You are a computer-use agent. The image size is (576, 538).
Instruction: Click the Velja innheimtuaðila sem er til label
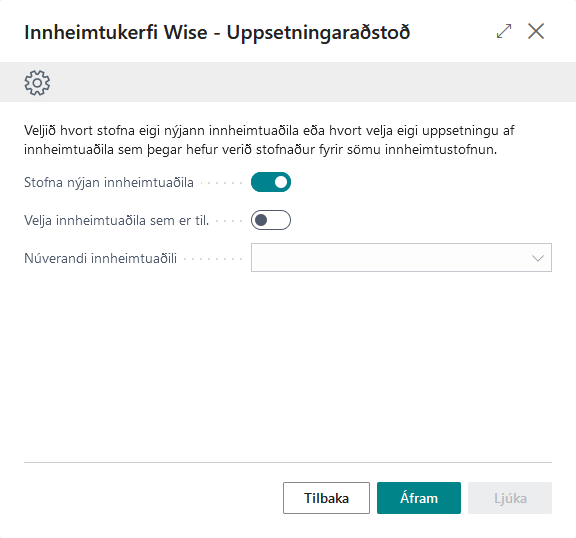(116, 220)
